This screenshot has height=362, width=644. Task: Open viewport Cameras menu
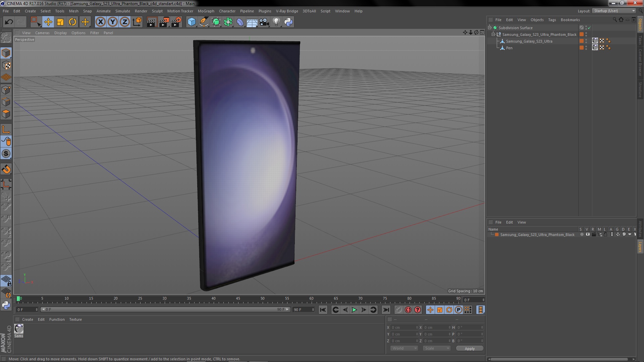(42, 33)
